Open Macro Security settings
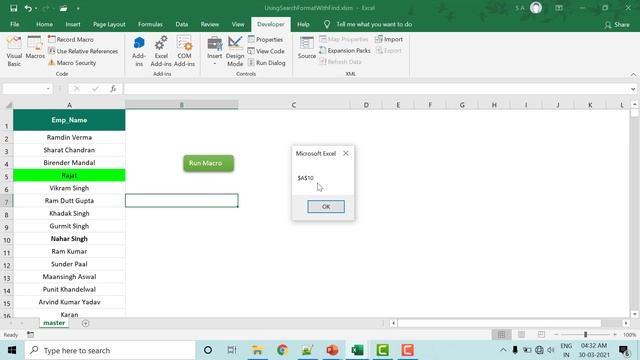The height and width of the screenshot is (360, 640). pos(72,63)
